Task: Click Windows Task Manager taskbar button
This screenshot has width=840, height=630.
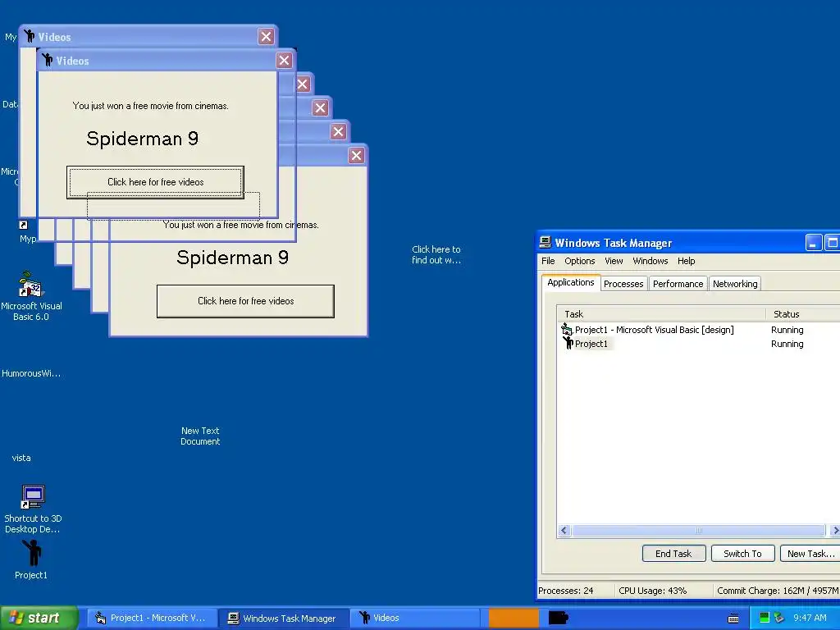Action: tap(283, 619)
